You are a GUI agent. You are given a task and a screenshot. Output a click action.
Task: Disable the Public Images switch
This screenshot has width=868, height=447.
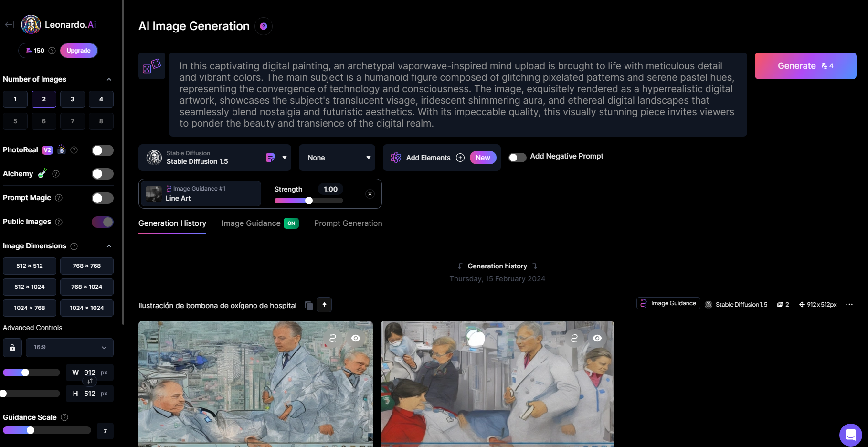[103, 222]
